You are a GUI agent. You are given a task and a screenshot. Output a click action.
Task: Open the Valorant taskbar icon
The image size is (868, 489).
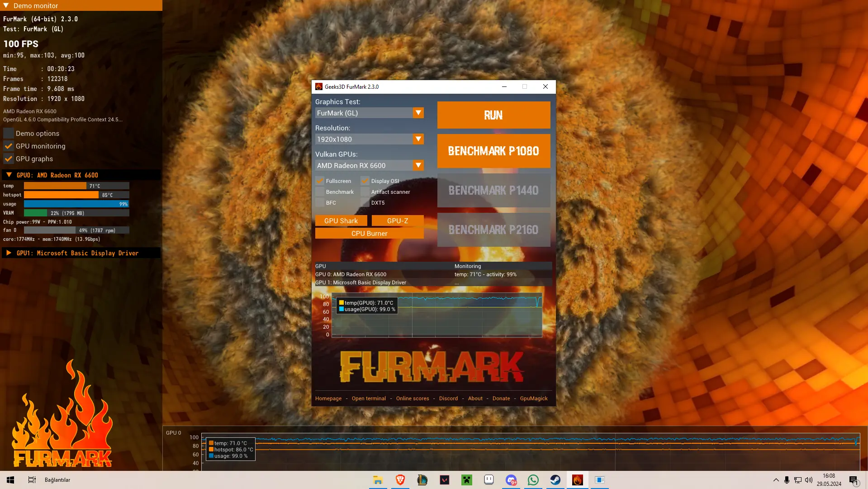pyautogui.click(x=444, y=480)
